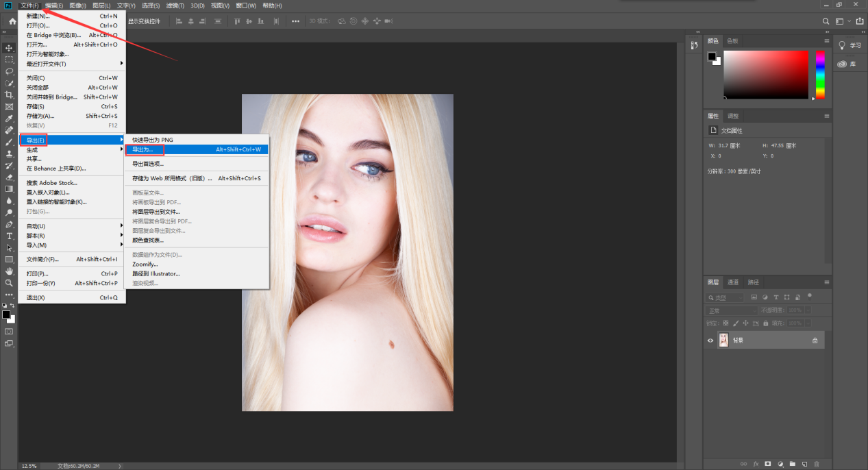
Task: Click the new layer icon in Layers panel
Action: (x=804, y=464)
